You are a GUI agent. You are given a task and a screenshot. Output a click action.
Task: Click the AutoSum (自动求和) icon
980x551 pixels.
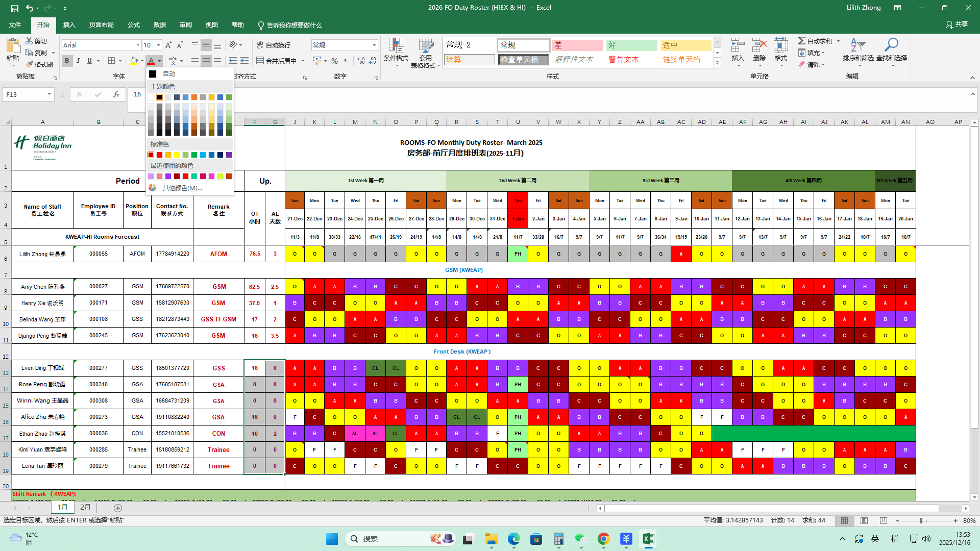point(802,41)
